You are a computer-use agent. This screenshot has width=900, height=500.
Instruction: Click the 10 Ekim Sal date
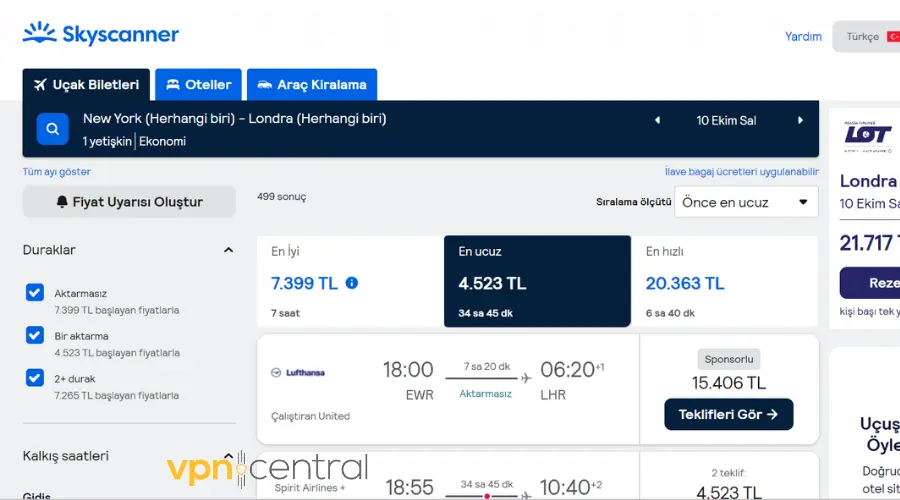pyautogui.click(x=726, y=121)
